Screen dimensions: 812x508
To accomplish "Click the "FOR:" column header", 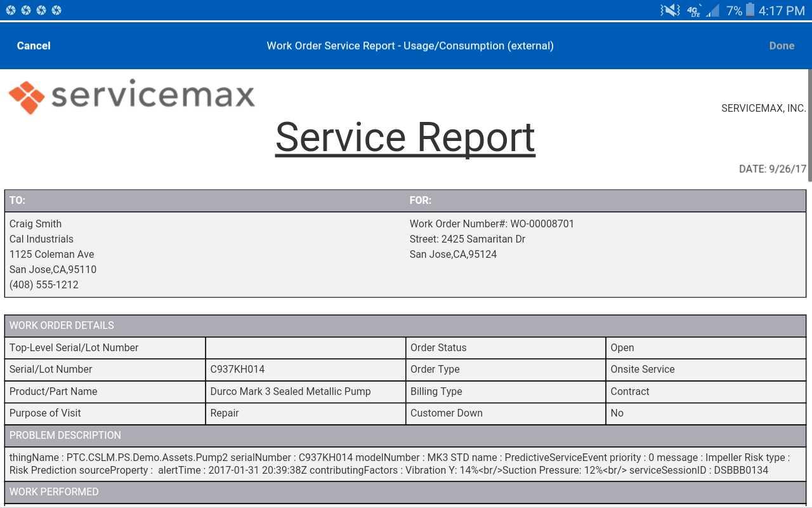I will (420, 201).
